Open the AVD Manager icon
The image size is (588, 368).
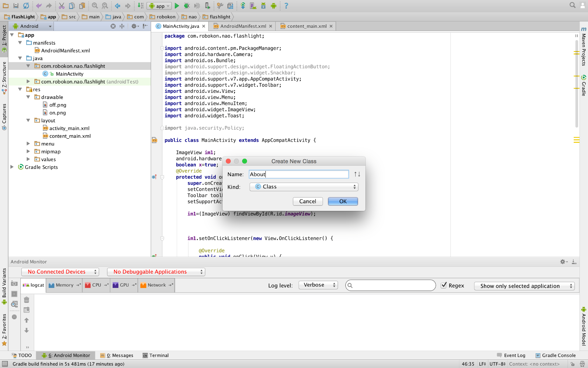pyautogui.click(x=253, y=6)
